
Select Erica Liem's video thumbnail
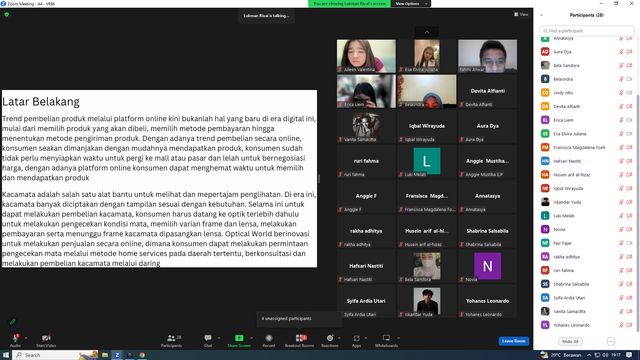[366, 91]
